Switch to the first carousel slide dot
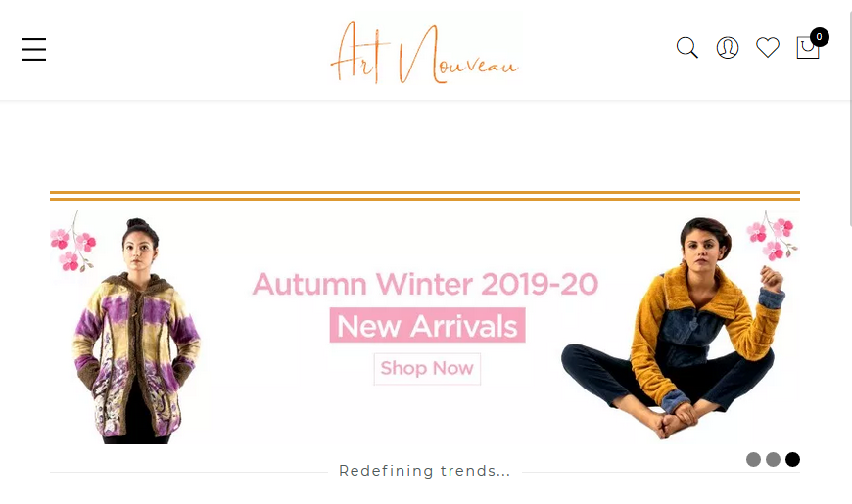 753,459
